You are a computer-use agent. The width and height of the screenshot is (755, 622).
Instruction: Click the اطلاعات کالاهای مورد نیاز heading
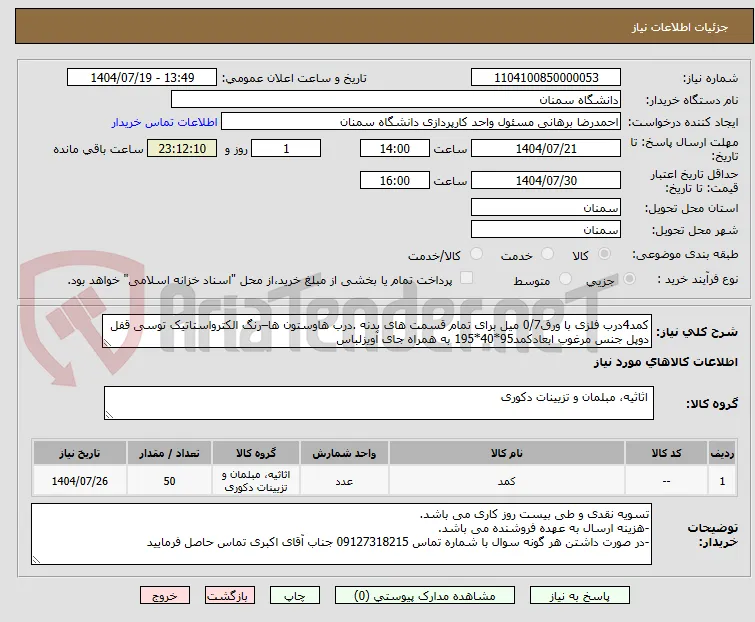click(665, 362)
